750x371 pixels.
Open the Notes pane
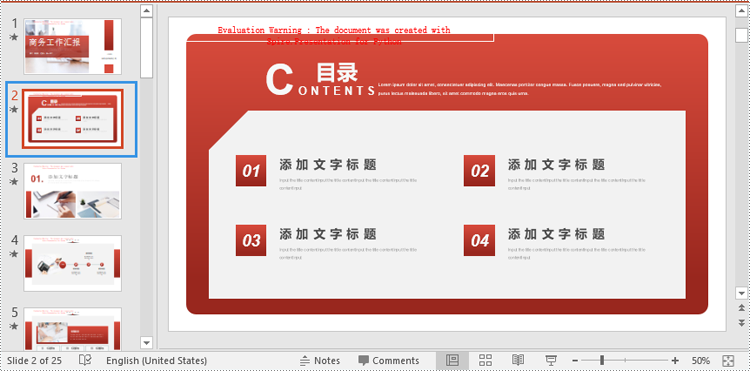point(320,360)
